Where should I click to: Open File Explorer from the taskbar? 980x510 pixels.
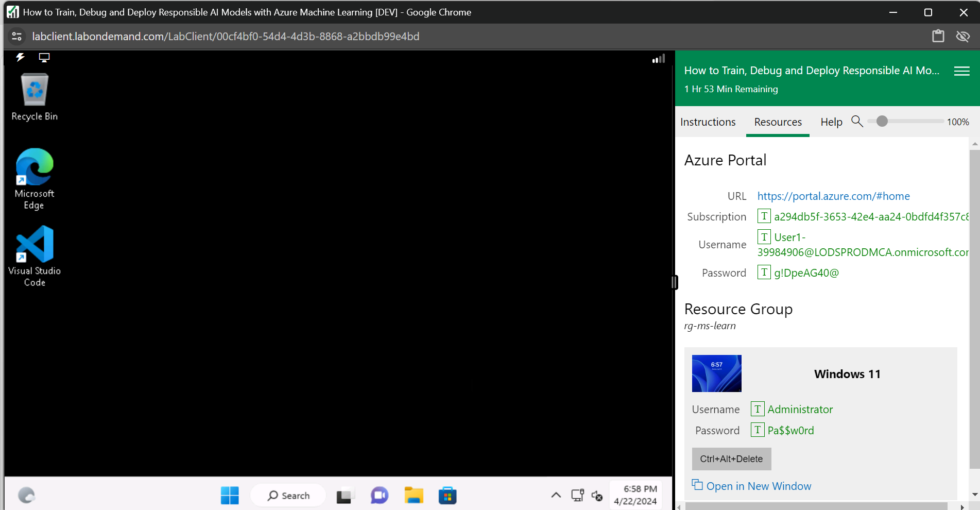coord(414,496)
